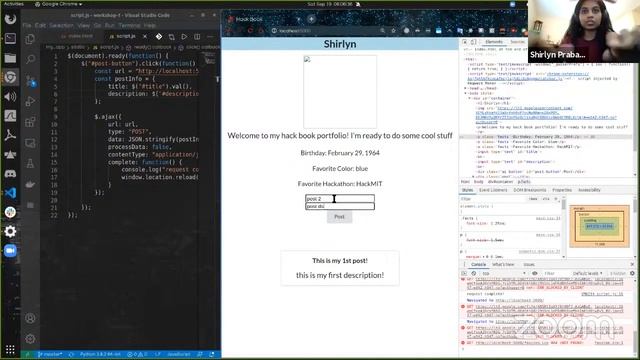Click the Styles pane scrollbar

click(x=564, y=227)
